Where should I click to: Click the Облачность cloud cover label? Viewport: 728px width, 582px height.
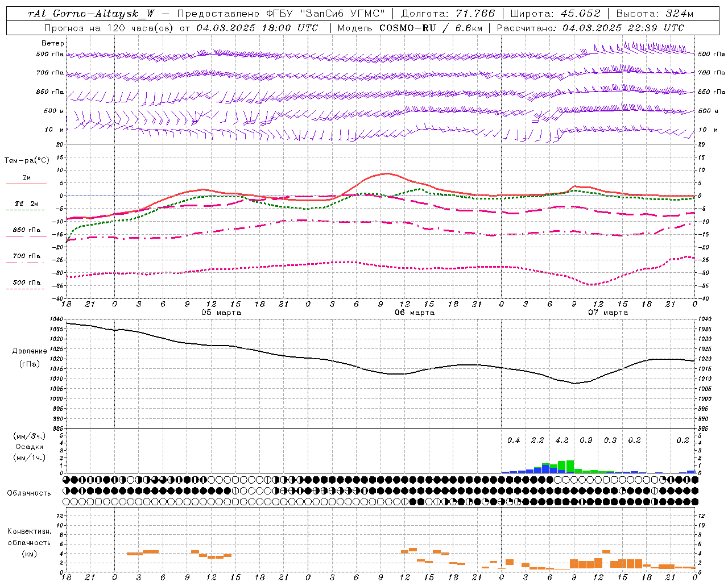tap(29, 493)
